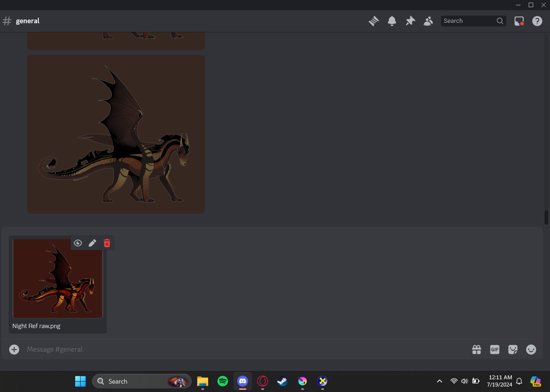Open notification settings bell
This screenshot has height=392, width=550.
(392, 21)
